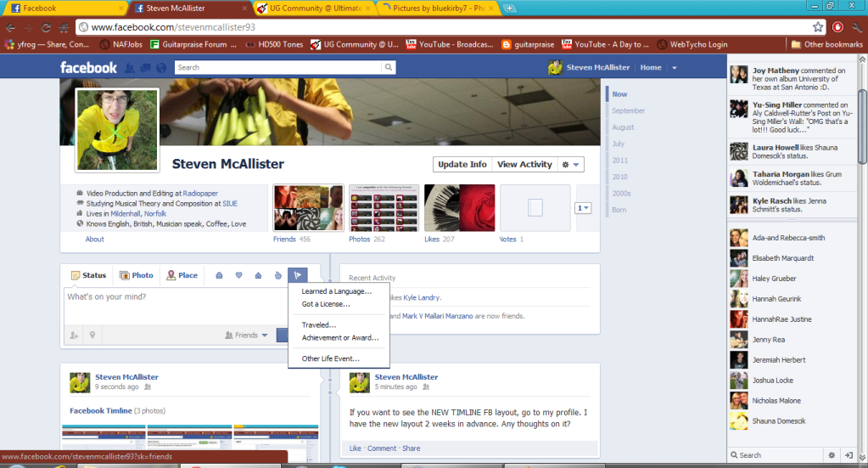Click the What's on your mind field
The image size is (868, 468).
[x=176, y=306]
